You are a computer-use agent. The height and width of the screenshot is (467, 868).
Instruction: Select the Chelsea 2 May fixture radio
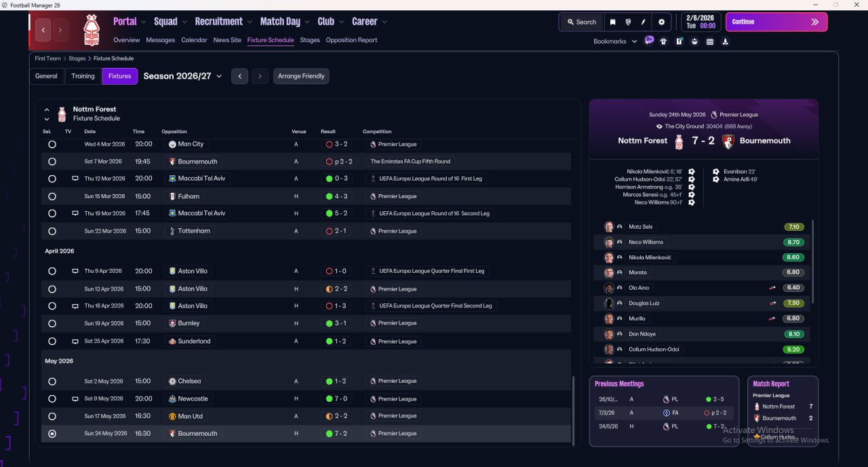coord(52,381)
